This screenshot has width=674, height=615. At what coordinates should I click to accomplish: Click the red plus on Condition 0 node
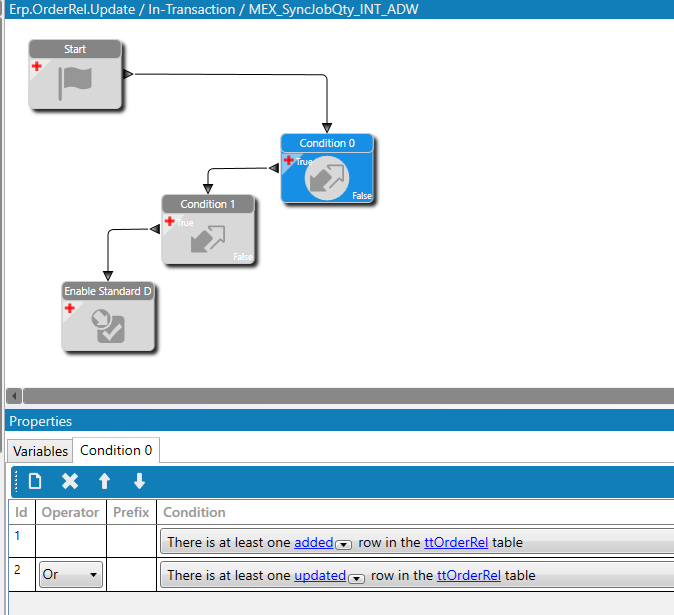pyautogui.click(x=289, y=160)
